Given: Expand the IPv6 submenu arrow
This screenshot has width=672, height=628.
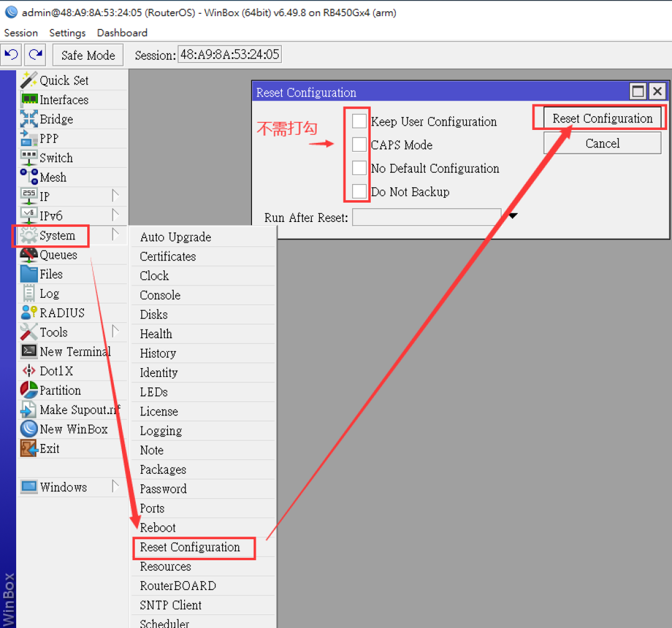Looking at the screenshot, I should point(115,215).
